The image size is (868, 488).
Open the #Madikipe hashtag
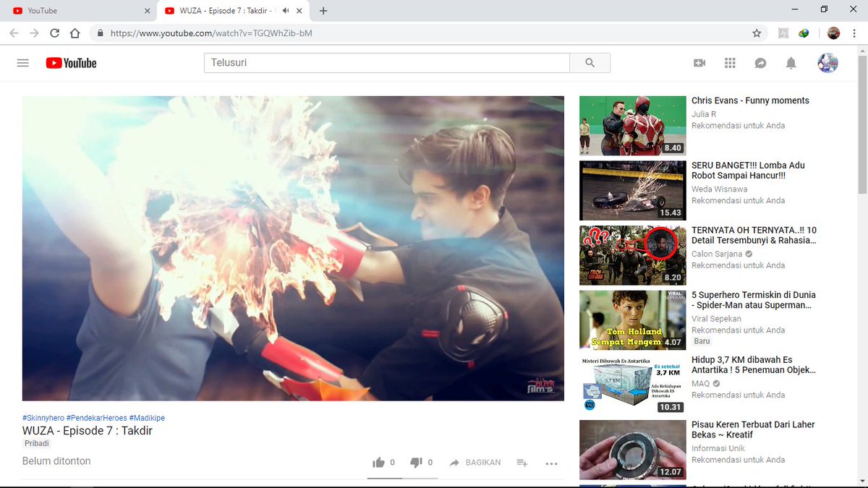pos(147,418)
